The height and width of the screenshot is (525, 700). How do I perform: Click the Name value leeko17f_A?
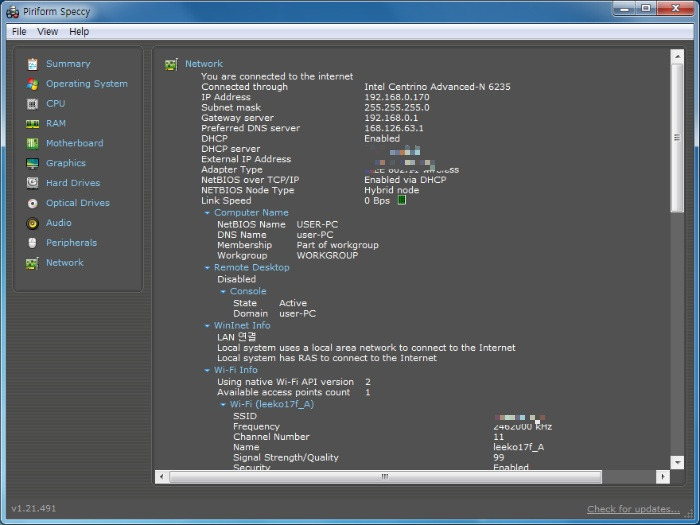point(519,447)
